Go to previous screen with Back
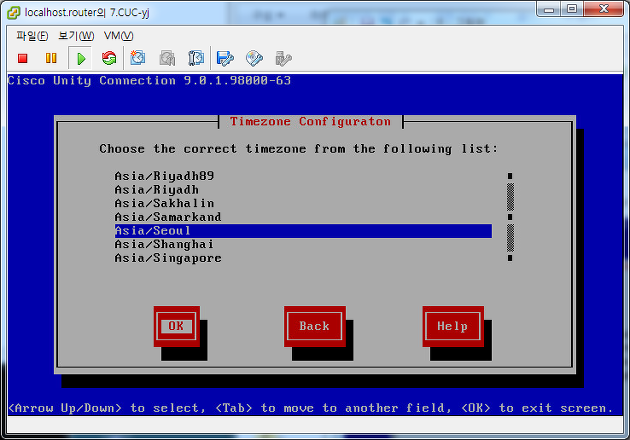The height and width of the screenshot is (440, 630). (315, 326)
